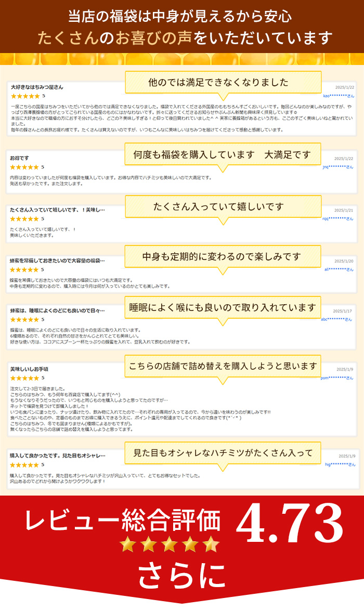
Task: Open reviewer kao******** profile link
Action: (338, 96)
